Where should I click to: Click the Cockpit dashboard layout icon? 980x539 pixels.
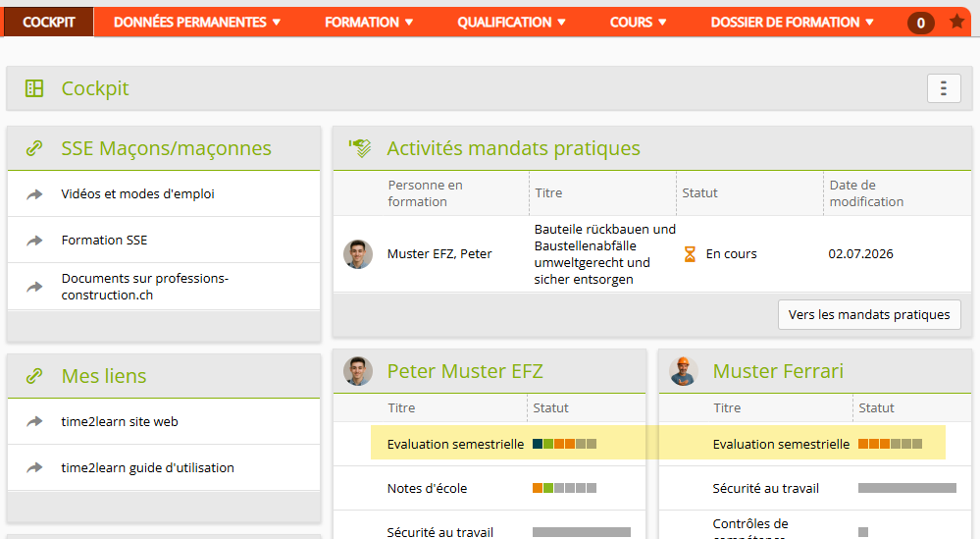(34, 88)
